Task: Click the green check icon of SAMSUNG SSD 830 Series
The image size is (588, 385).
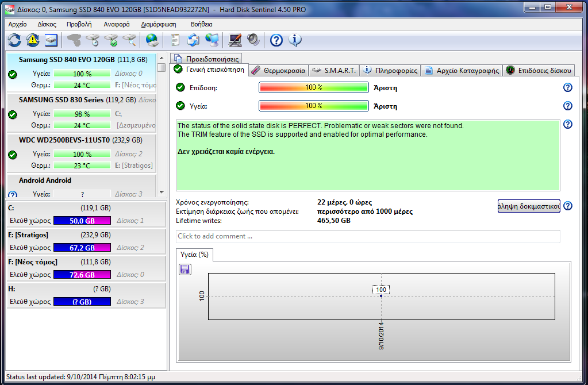Action: click(13, 114)
